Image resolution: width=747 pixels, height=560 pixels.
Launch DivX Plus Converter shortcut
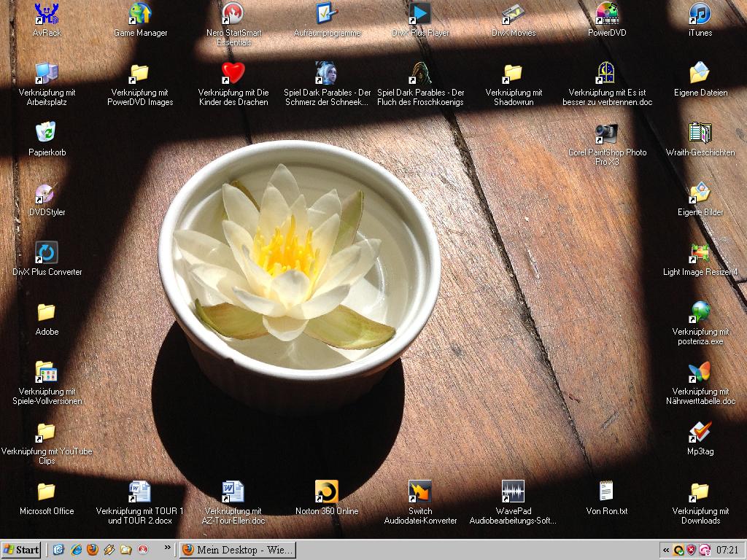click(x=47, y=254)
